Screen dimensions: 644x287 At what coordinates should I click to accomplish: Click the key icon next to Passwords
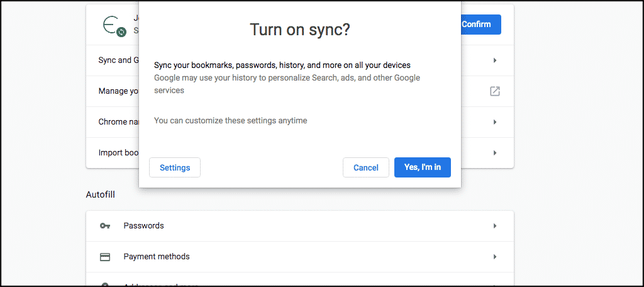point(105,226)
